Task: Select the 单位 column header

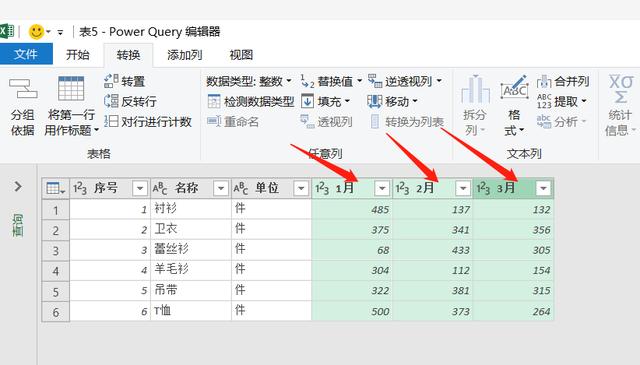Action: pos(271,188)
